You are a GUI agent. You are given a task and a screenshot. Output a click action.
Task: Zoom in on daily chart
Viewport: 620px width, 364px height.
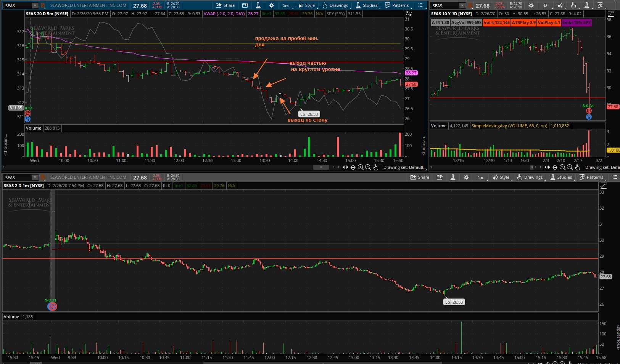click(562, 167)
